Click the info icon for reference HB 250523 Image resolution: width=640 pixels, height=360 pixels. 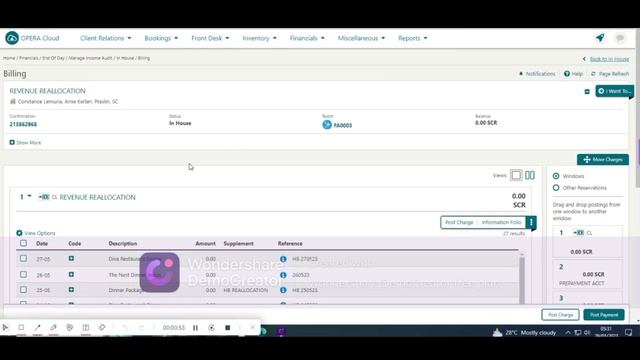283,290
